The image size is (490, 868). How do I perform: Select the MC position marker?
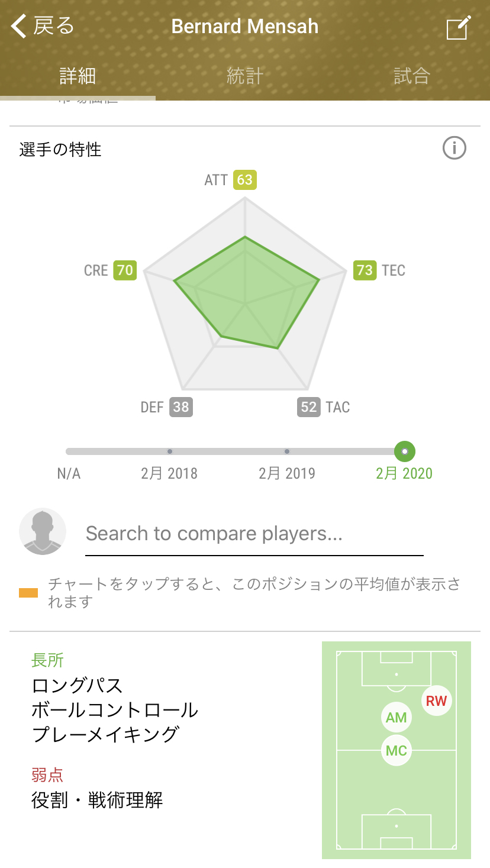click(396, 751)
